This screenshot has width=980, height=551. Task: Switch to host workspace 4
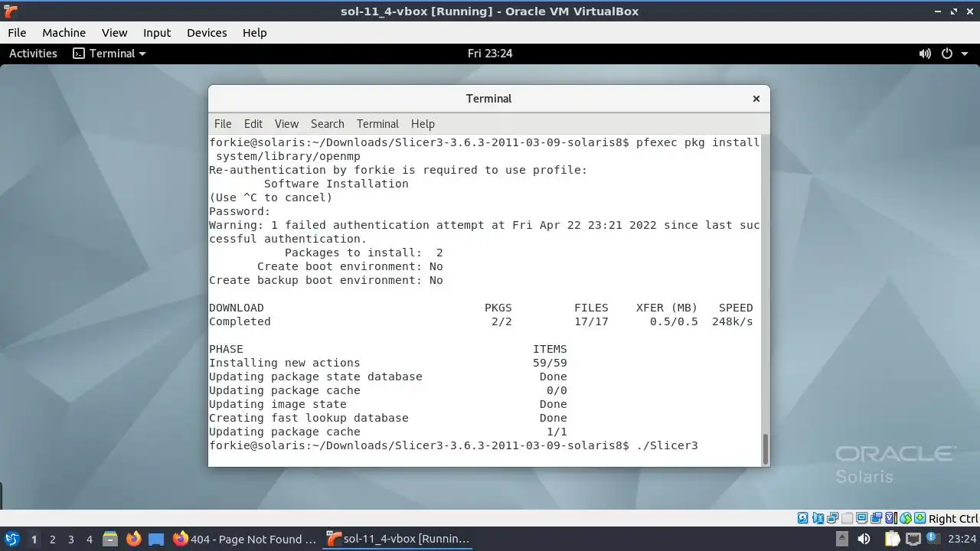click(x=89, y=539)
